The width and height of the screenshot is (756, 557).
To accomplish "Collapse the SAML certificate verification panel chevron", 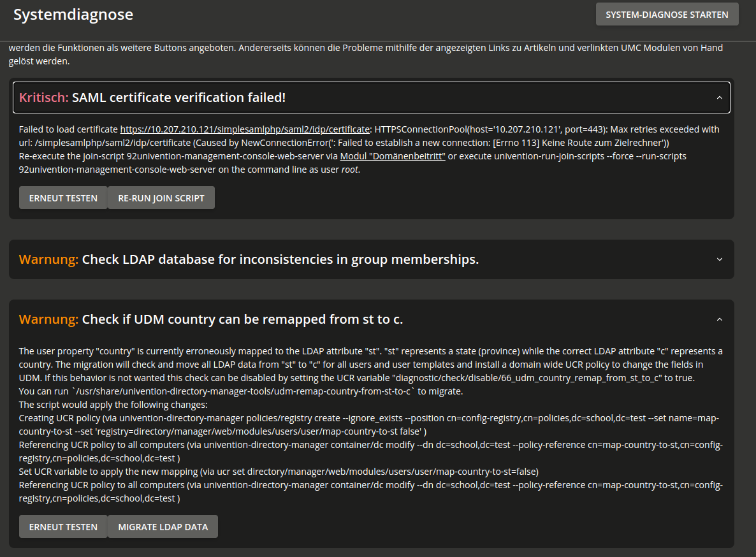I will (x=719, y=98).
